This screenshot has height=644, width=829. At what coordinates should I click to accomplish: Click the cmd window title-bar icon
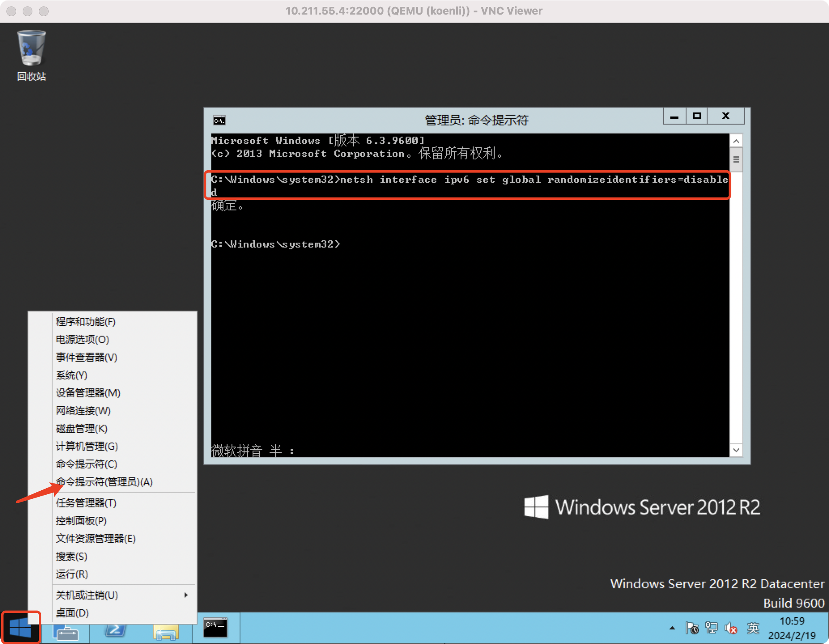coord(219,121)
